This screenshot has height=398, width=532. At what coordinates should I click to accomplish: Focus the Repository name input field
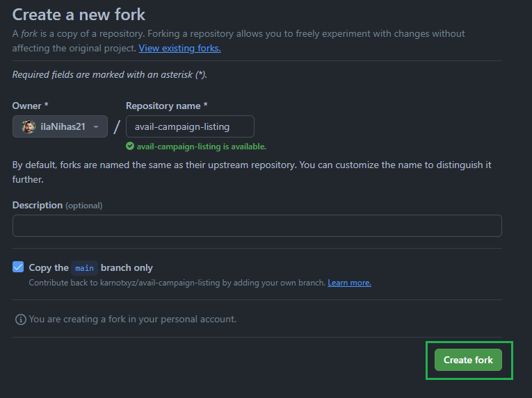point(190,126)
